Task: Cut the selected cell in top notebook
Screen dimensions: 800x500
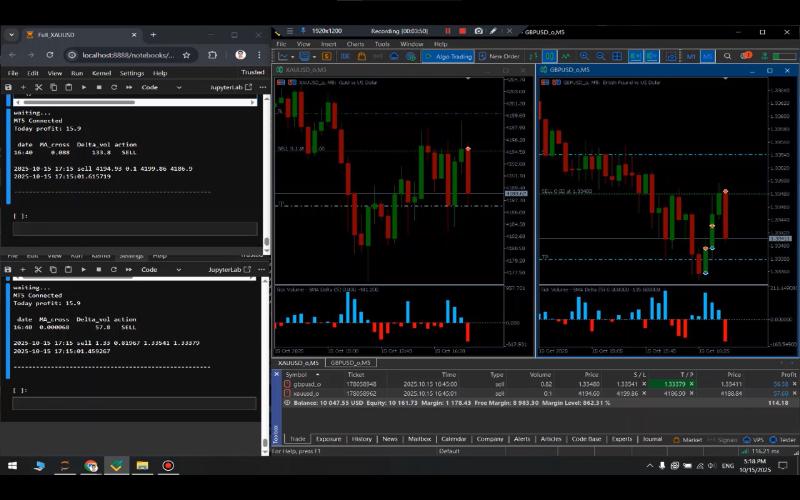Action: (38, 87)
